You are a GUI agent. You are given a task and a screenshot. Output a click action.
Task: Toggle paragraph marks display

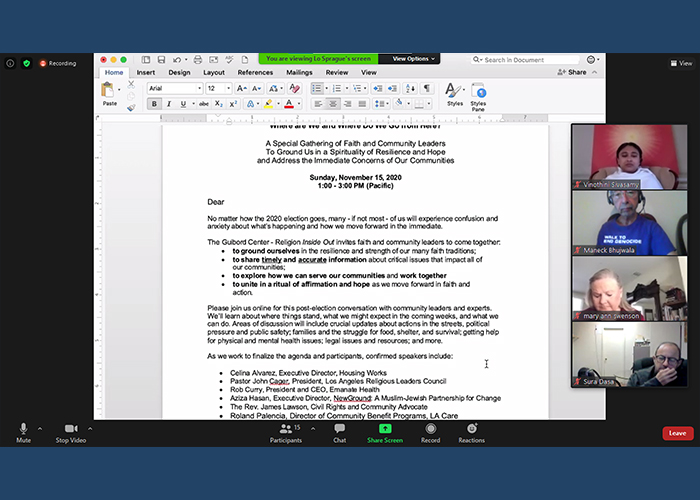427,88
